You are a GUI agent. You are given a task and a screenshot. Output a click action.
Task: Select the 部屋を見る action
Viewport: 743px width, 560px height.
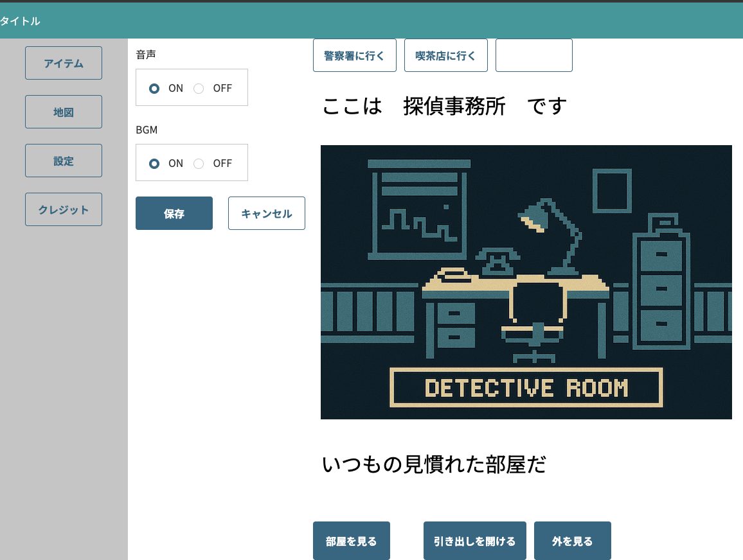352,541
